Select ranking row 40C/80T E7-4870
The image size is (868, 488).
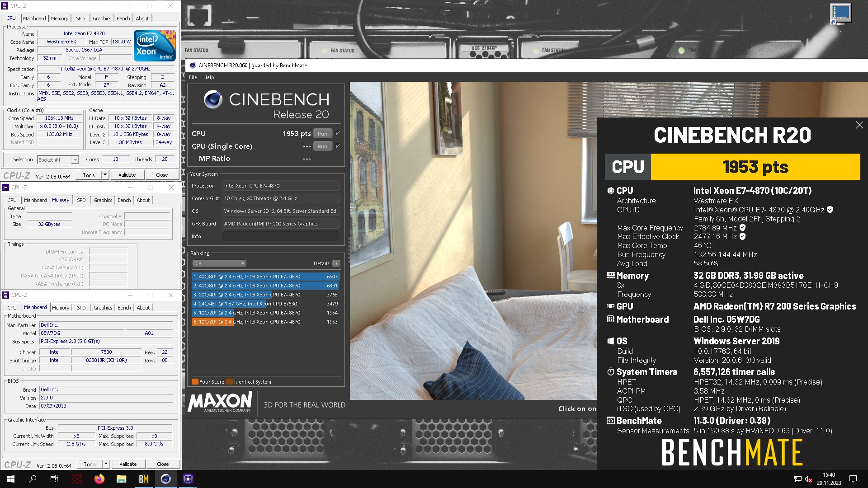[x=265, y=277]
